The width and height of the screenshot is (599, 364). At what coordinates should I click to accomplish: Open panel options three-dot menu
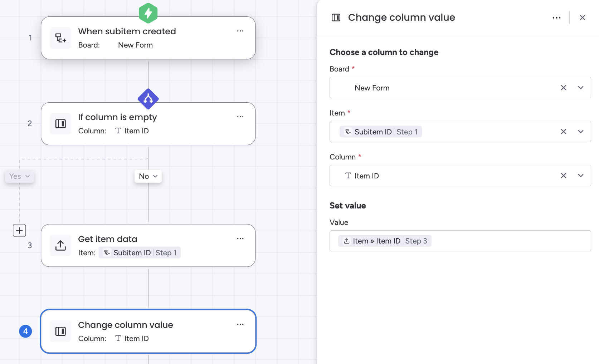click(556, 18)
